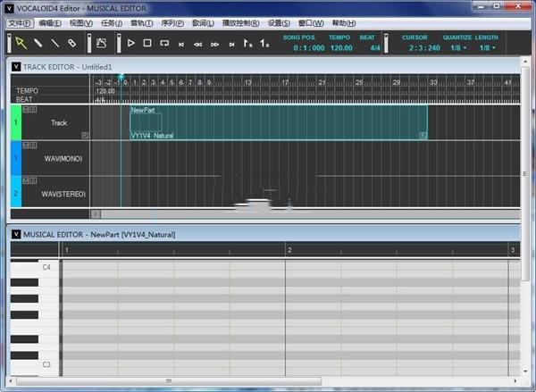Select the WAV(MONO) track name

click(x=63, y=159)
